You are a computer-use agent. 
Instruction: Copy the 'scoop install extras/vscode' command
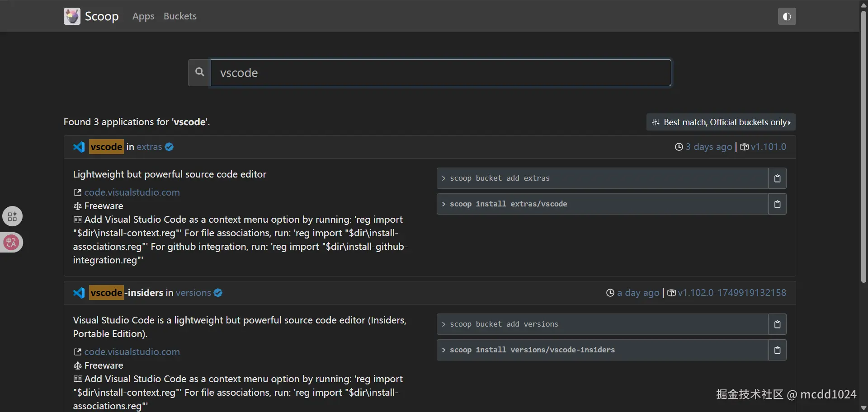(x=777, y=204)
